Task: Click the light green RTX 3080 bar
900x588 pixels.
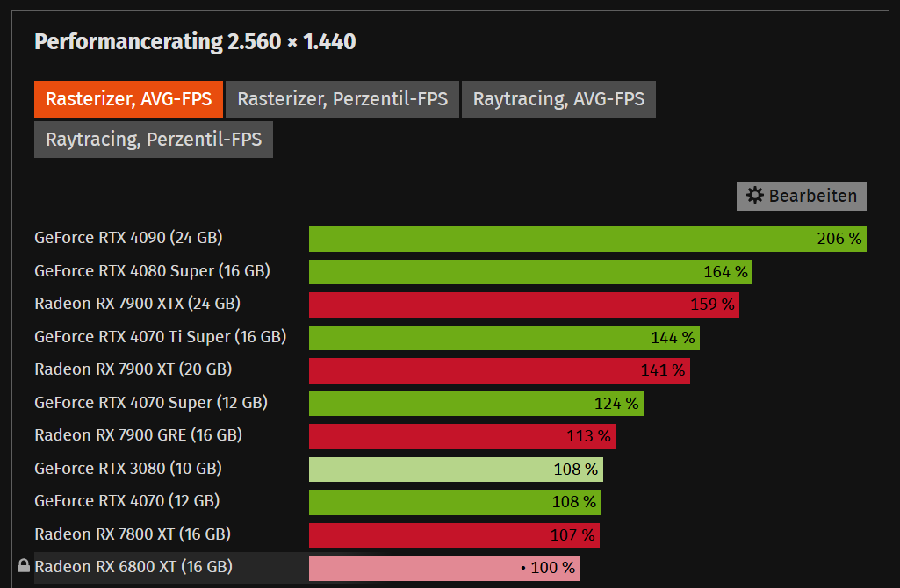Action: [456, 470]
